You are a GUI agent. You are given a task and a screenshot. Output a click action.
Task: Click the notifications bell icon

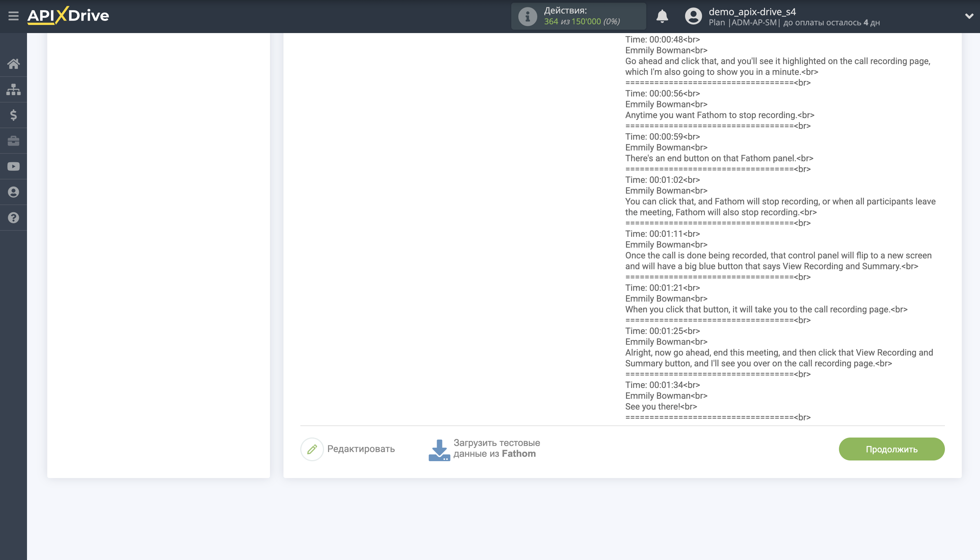662,16
